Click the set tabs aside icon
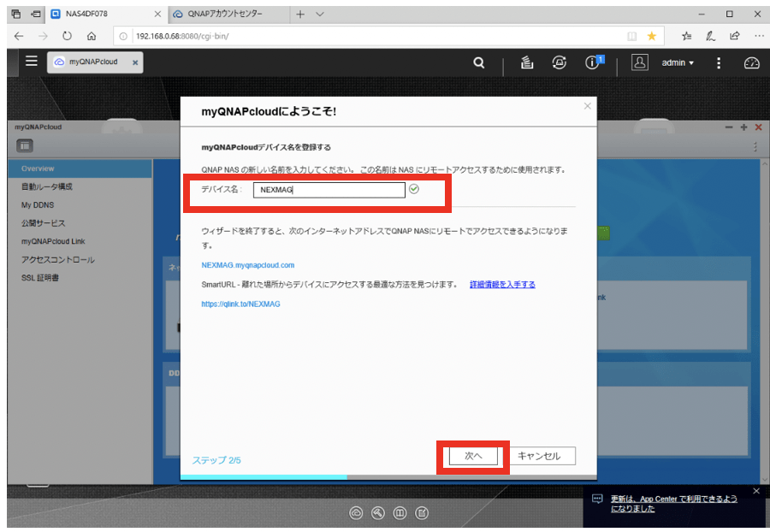770x532 pixels. [36, 14]
